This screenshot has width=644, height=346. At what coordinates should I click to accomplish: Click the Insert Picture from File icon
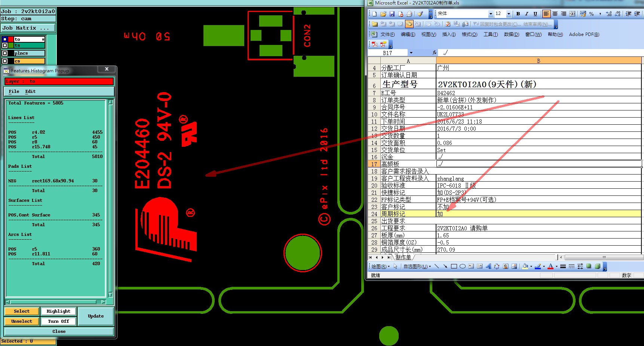(514, 266)
